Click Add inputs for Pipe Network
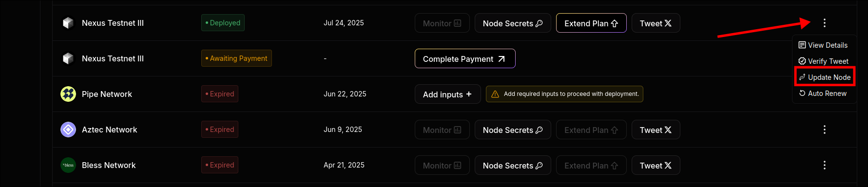 (x=448, y=94)
